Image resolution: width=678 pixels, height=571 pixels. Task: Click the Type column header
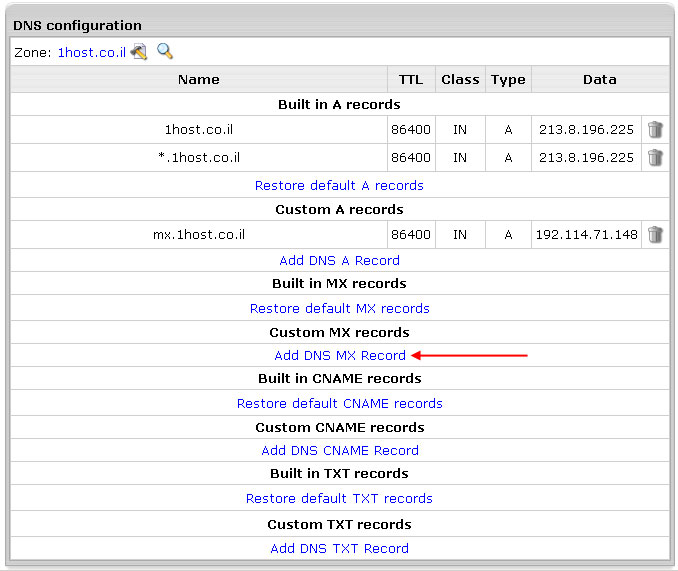tap(508, 79)
